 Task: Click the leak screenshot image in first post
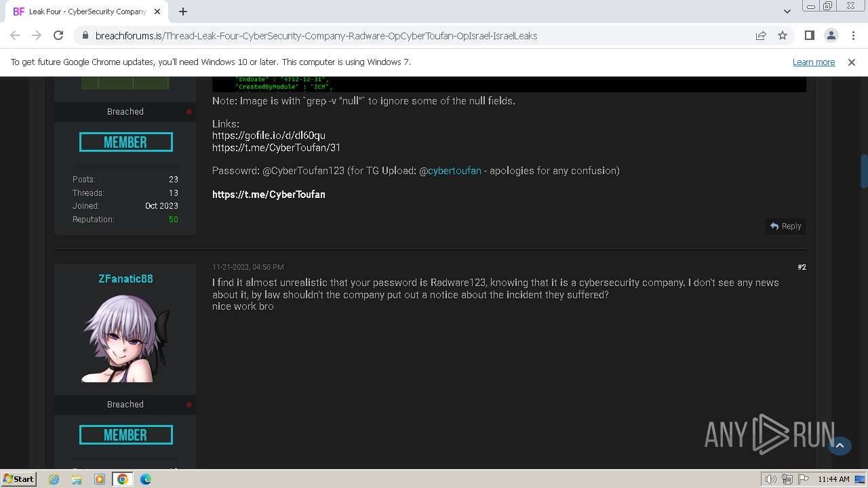point(509,84)
